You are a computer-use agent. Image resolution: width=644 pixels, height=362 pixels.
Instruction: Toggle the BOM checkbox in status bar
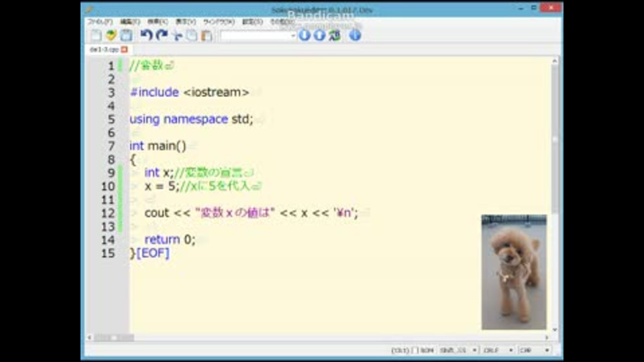(x=415, y=350)
